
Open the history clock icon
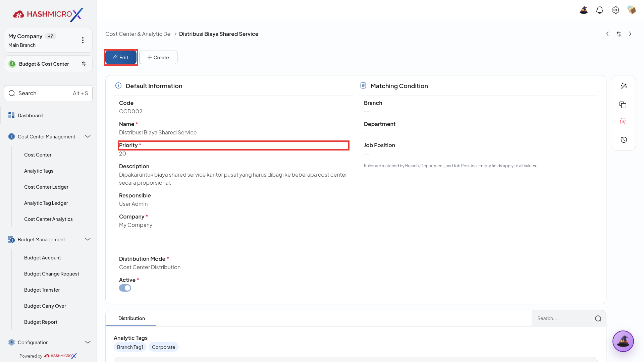coord(624,140)
